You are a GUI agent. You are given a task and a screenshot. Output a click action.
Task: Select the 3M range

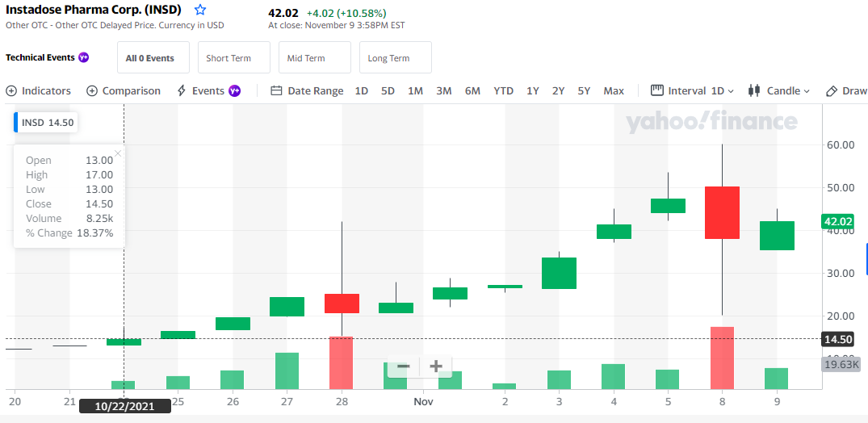[444, 90]
